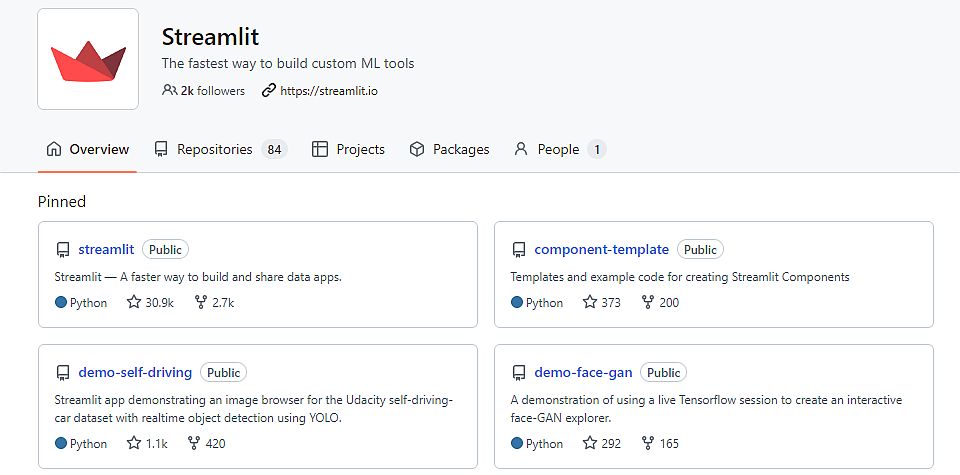Screen dimensions: 960x475
Task: Click 'A faster way to build and share data apps' text
Action: [x=230, y=277]
